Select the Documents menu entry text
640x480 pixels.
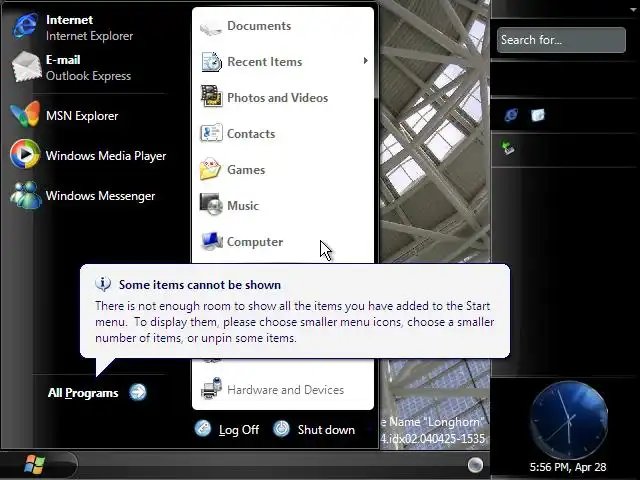pyautogui.click(x=259, y=26)
